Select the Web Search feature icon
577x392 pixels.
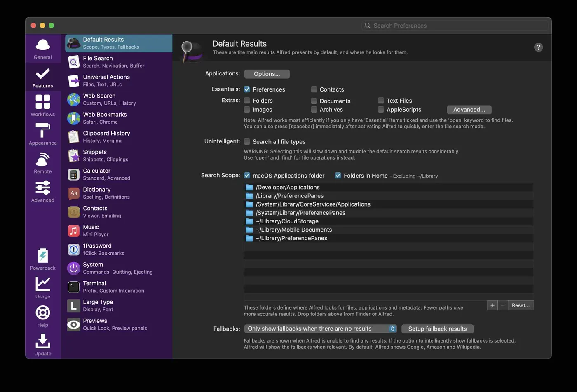[73, 99]
